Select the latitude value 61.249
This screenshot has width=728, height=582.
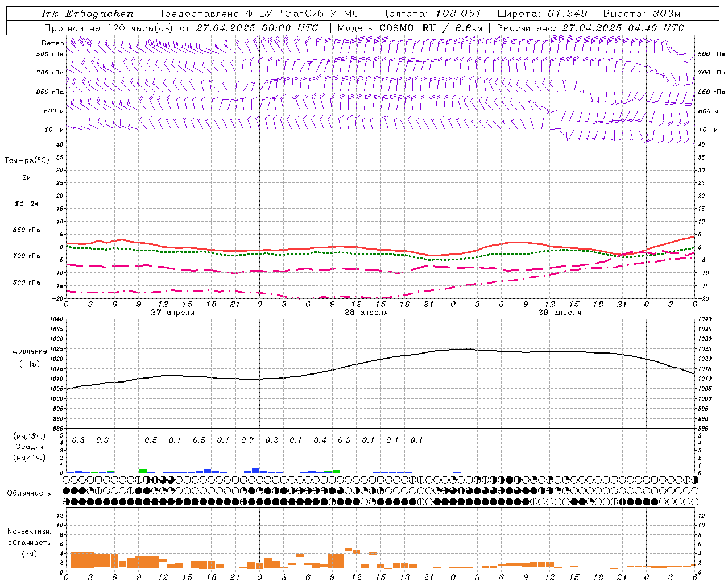click(x=567, y=14)
